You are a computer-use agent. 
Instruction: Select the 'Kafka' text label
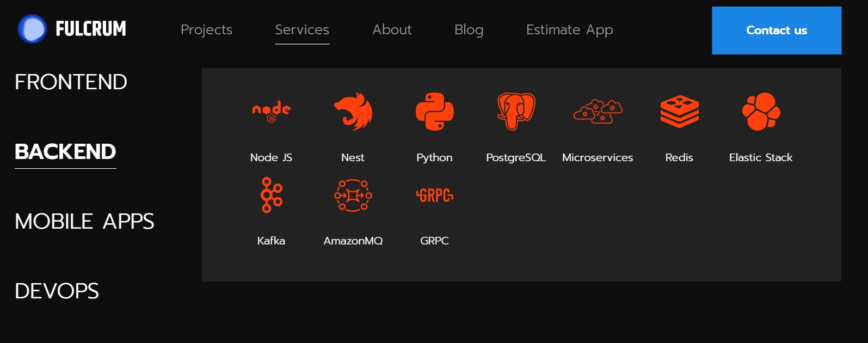tap(271, 241)
